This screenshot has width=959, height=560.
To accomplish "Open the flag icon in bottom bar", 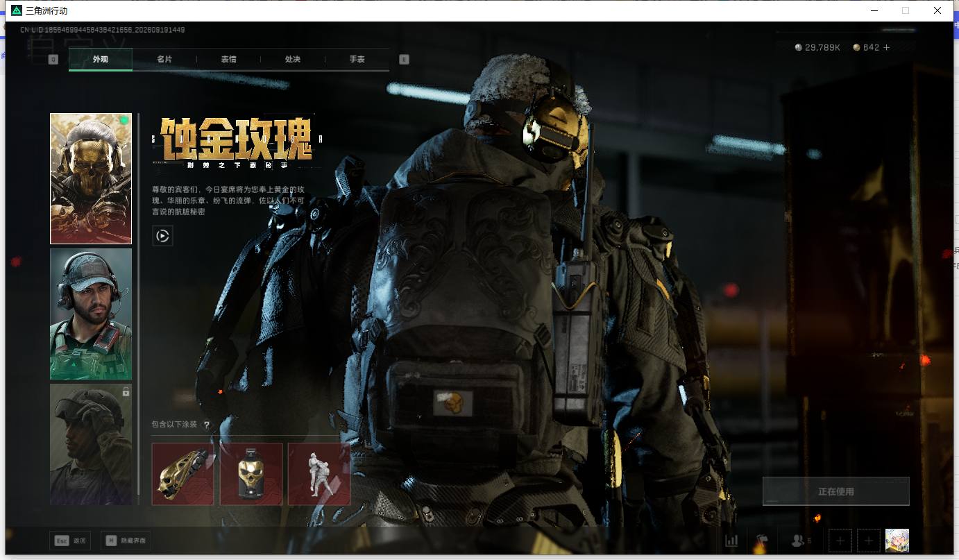I will (x=762, y=541).
